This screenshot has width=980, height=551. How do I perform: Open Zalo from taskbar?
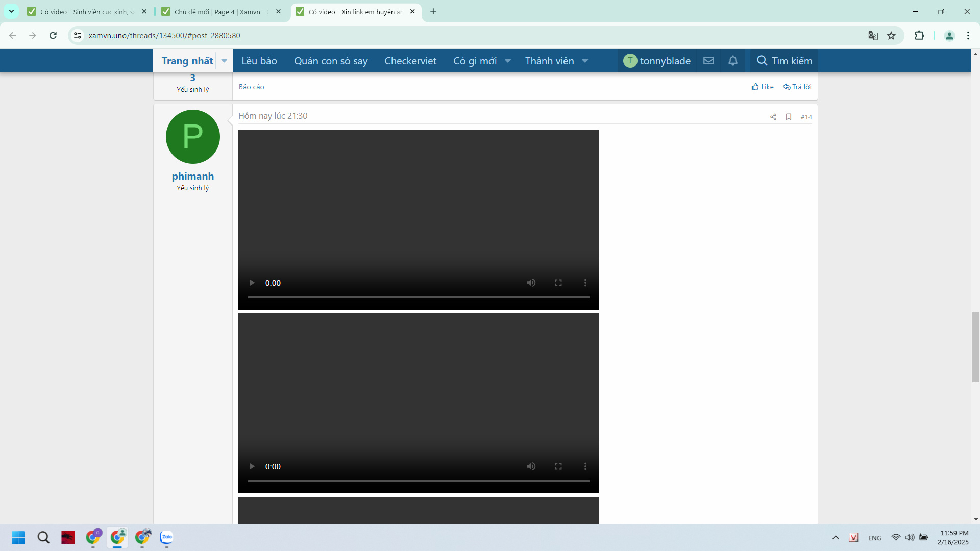pos(166,537)
